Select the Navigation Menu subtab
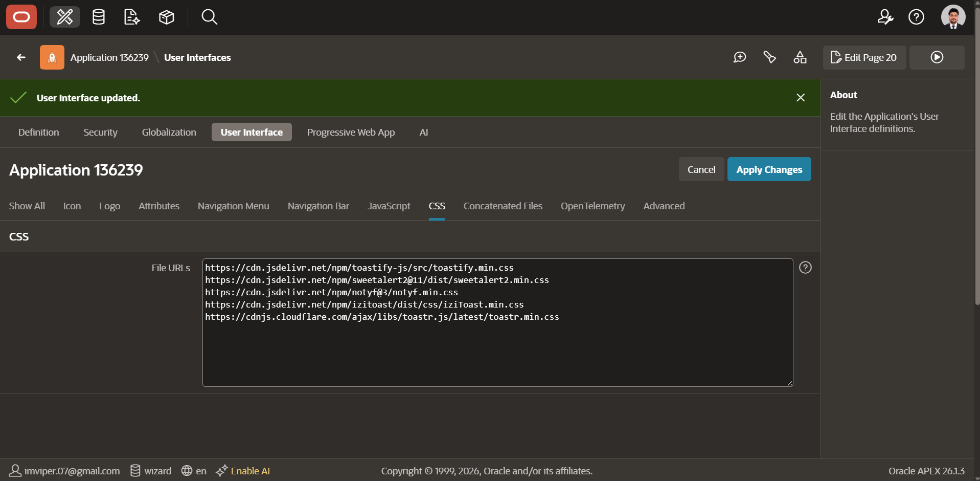The height and width of the screenshot is (481, 980). click(x=234, y=206)
